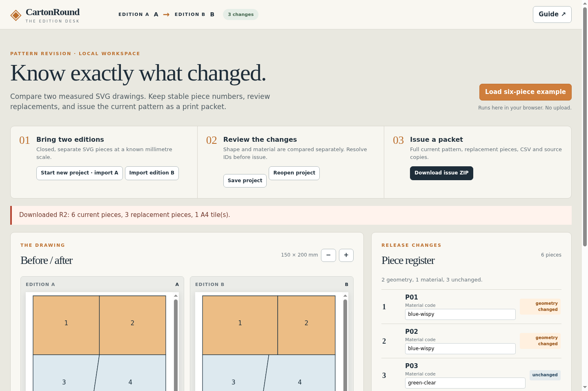Edit P02 material code field

click(460, 349)
